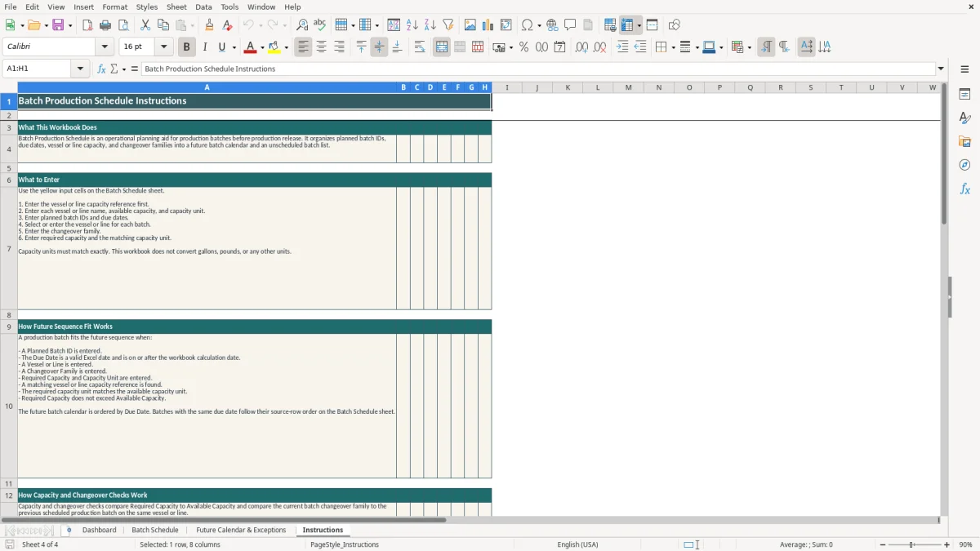Open the Save dropdown arrow
The height and width of the screenshot is (551, 980).
click(69, 25)
